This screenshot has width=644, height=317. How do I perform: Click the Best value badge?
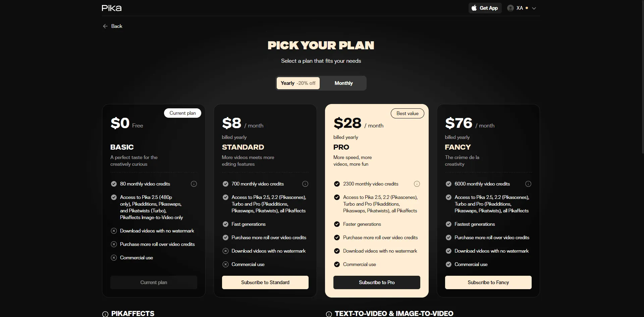407,113
